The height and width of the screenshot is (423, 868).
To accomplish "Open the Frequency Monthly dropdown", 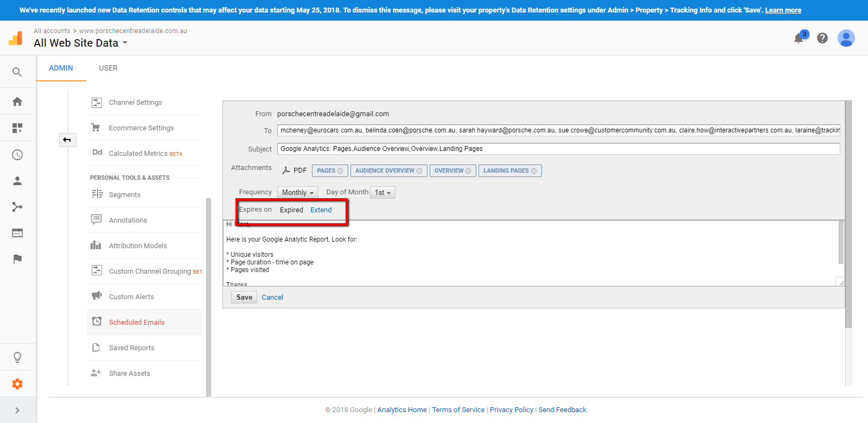I will pyautogui.click(x=298, y=193).
